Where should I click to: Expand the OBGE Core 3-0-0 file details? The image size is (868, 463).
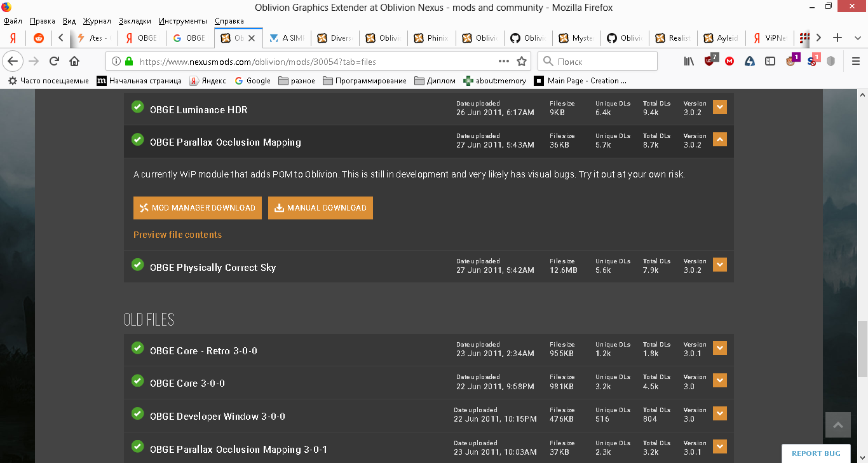click(x=720, y=380)
